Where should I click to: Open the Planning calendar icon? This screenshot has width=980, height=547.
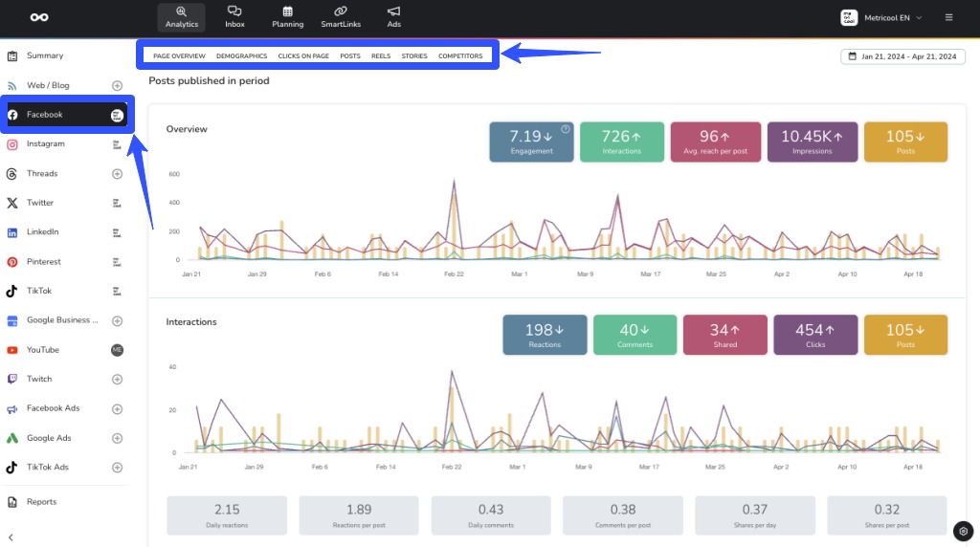coord(287,11)
